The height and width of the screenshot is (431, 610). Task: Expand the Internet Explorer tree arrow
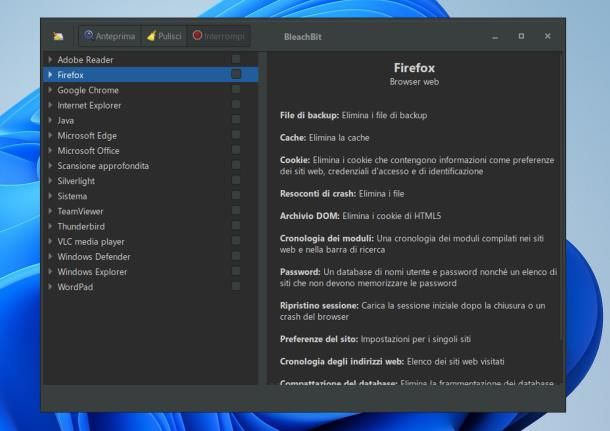[x=50, y=105]
